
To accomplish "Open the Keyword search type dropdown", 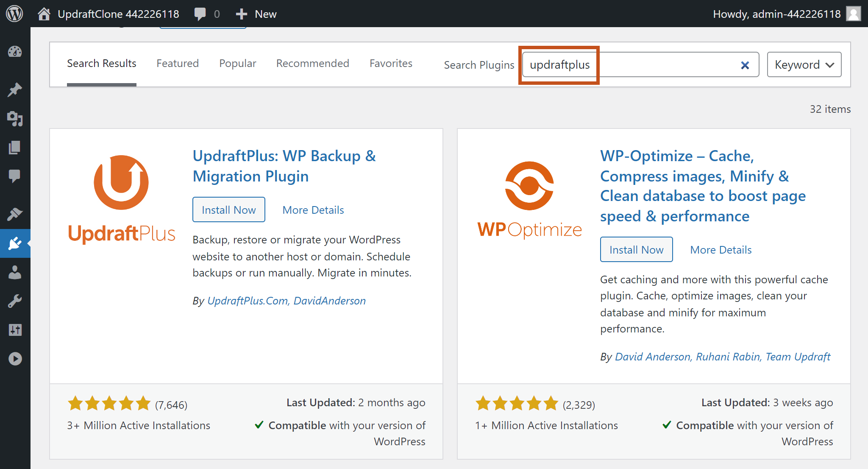I will pos(804,64).
